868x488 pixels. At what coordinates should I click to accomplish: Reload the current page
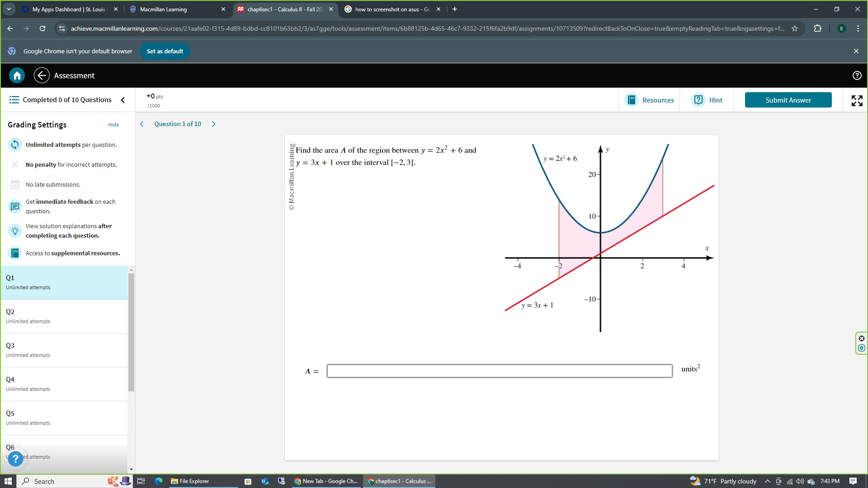[42, 28]
